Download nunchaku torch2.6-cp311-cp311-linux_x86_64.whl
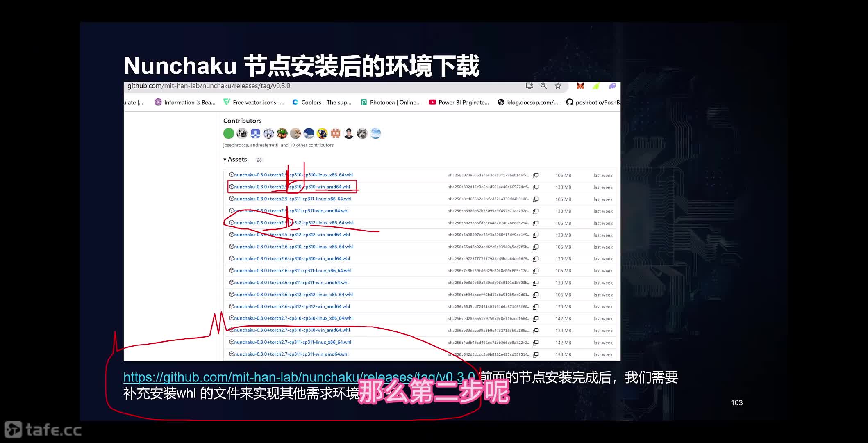 (293, 270)
